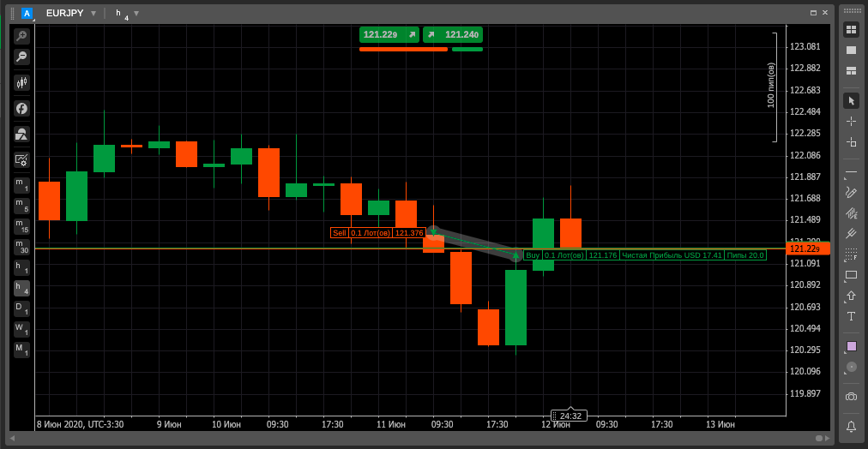Select the crosshair marker tool

coord(852,142)
